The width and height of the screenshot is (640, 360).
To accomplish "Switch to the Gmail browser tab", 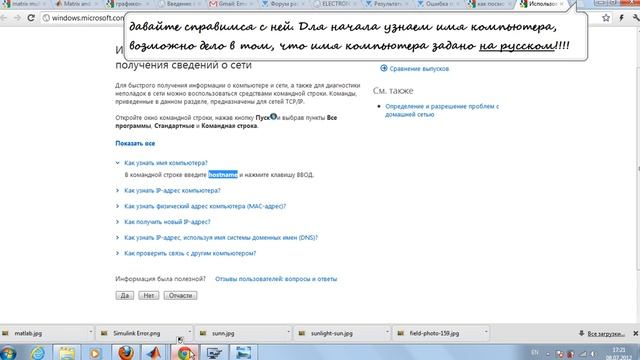I will point(230,4).
